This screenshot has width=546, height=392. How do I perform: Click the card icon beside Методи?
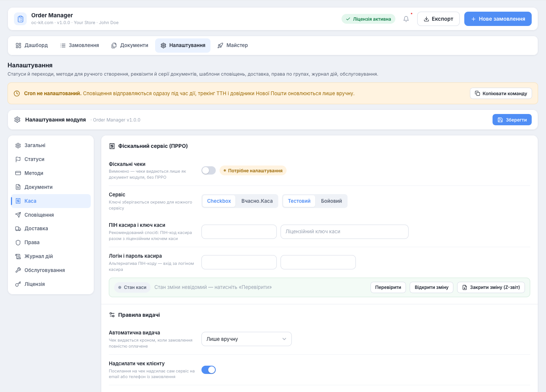pos(18,173)
